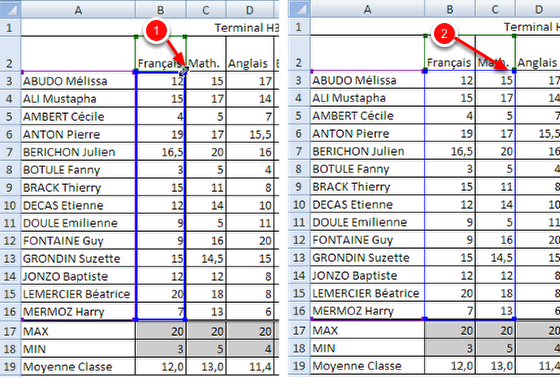This screenshot has width=560, height=378.
Task: Select row 5 header in right spreadsheet
Action: pos(299,115)
